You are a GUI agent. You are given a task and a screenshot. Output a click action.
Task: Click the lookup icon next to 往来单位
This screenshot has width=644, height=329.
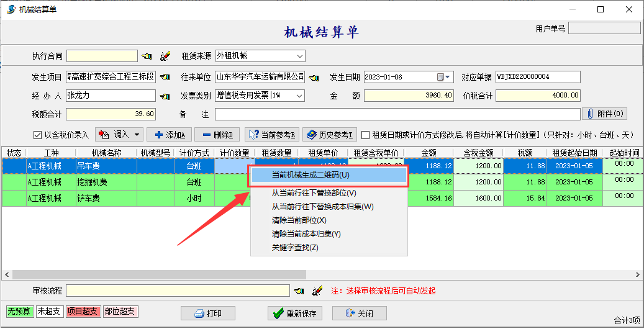(x=314, y=77)
